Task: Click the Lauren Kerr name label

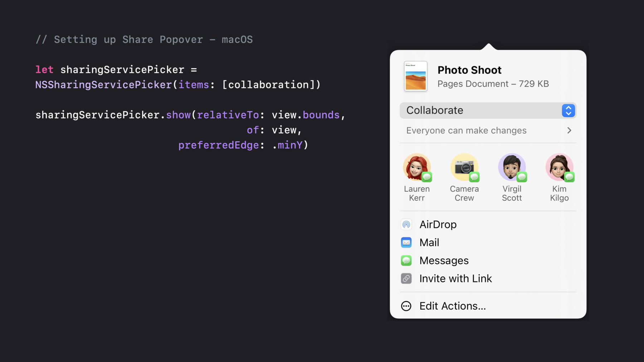Action: click(x=417, y=194)
